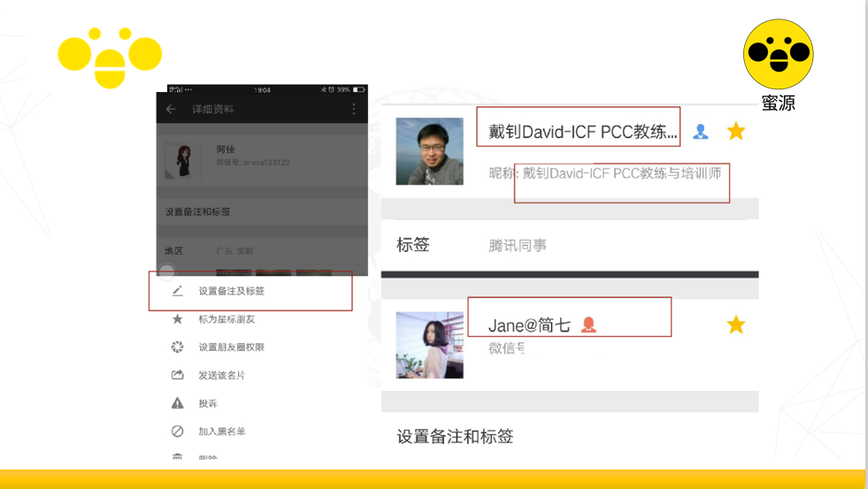Click the share icon beside 发送该名片

tap(177, 375)
